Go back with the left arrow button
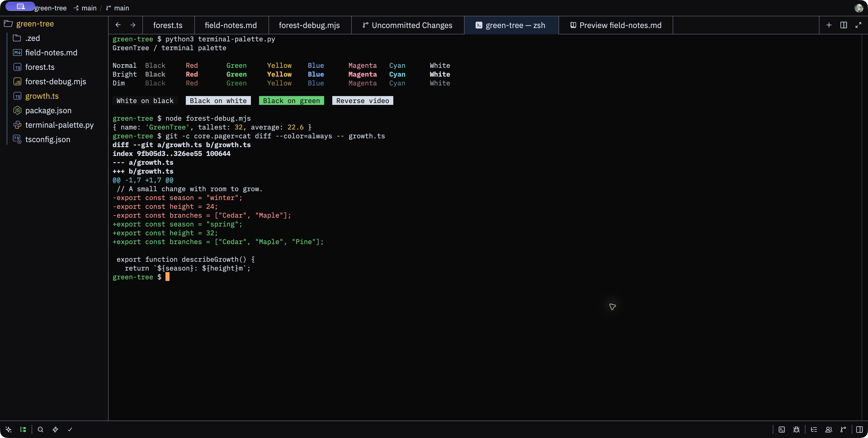Image resolution: width=868 pixels, height=438 pixels. pyautogui.click(x=118, y=25)
